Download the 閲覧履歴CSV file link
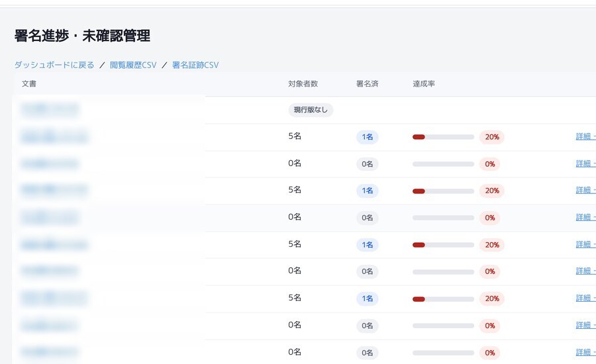This screenshot has width=596, height=364. (133, 65)
